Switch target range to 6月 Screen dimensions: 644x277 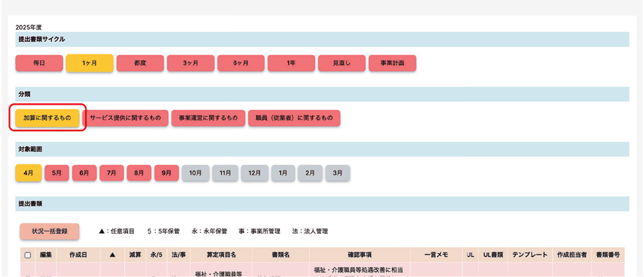click(x=84, y=173)
